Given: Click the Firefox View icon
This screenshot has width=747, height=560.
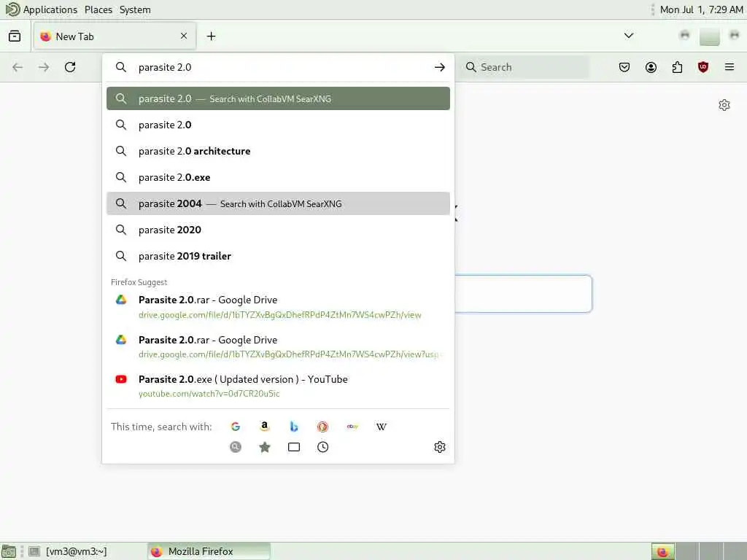Looking at the screenshot, I should pos(15,36).
